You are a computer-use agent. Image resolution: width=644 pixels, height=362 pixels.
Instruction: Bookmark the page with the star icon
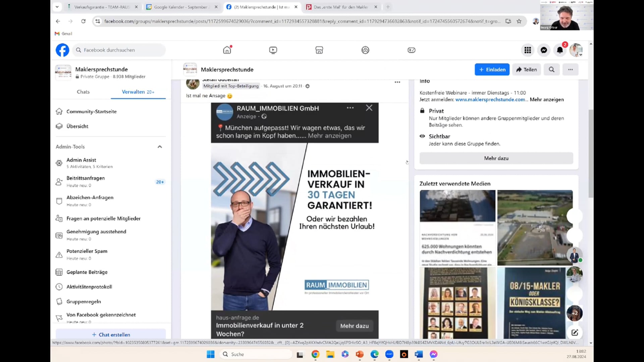pos(519,21)
